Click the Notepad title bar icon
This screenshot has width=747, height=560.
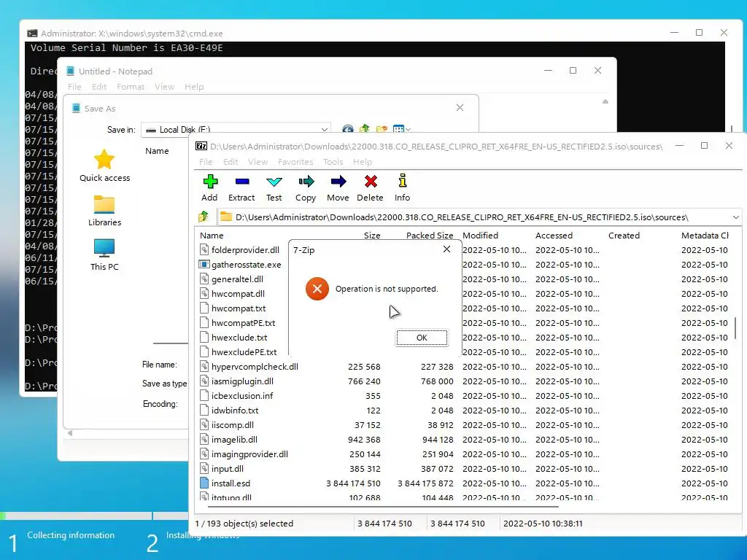click(x=71, y=71)
